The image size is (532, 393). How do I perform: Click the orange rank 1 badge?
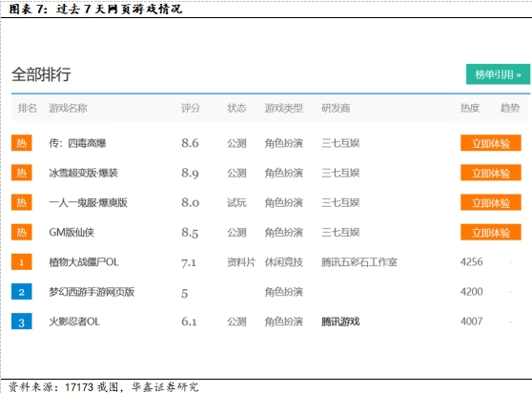coord(22,262)
